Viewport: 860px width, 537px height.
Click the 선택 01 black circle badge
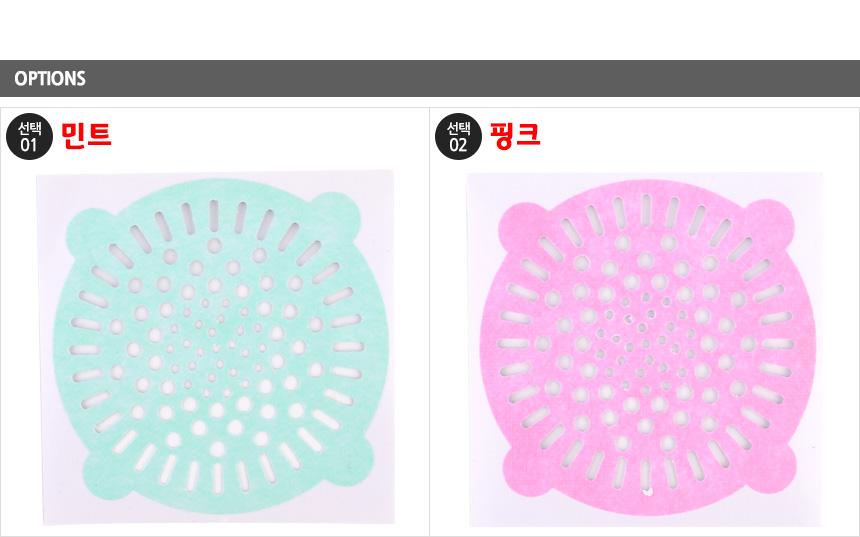(x=29, y=137)
